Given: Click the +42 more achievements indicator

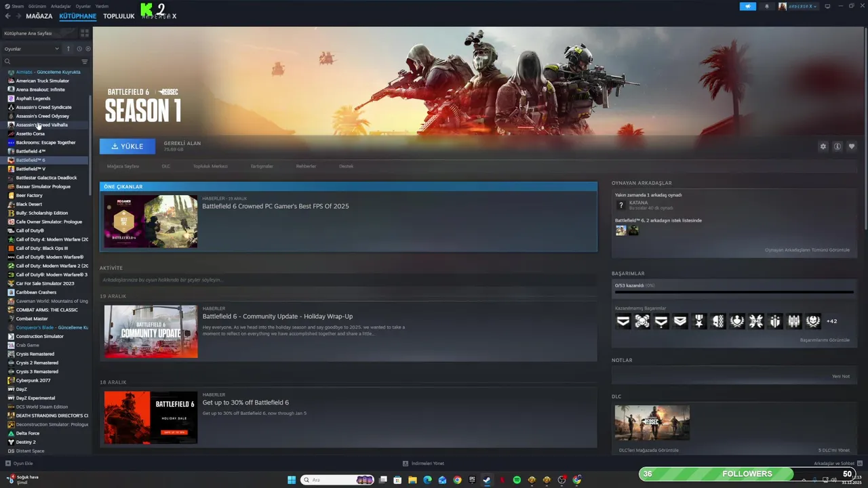Looking at the screenshot, I should click(831, 321).
